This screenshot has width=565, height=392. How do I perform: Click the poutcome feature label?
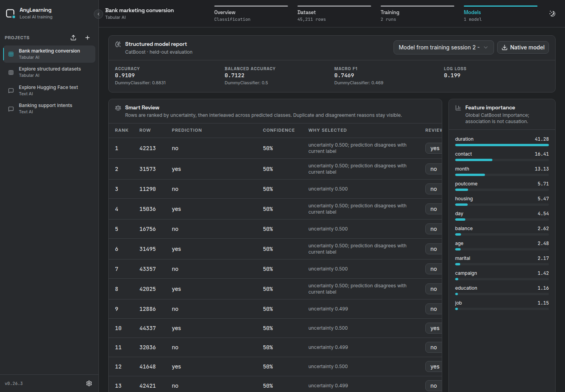(466, 184)
